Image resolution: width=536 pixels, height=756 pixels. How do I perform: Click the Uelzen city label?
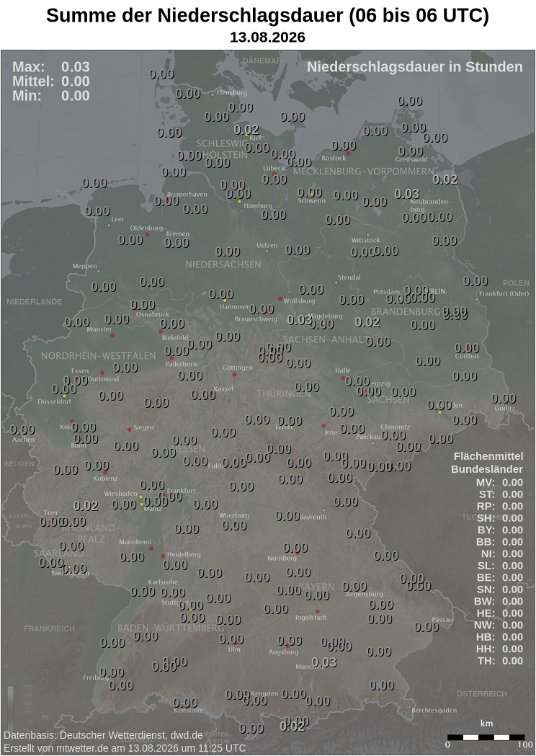coord(267,246)
